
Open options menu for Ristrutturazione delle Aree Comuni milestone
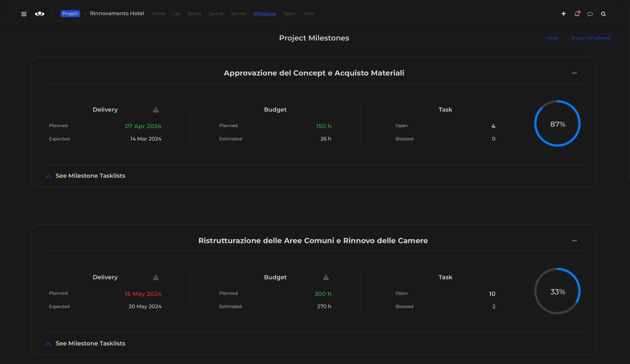click(x=574, y=241)
